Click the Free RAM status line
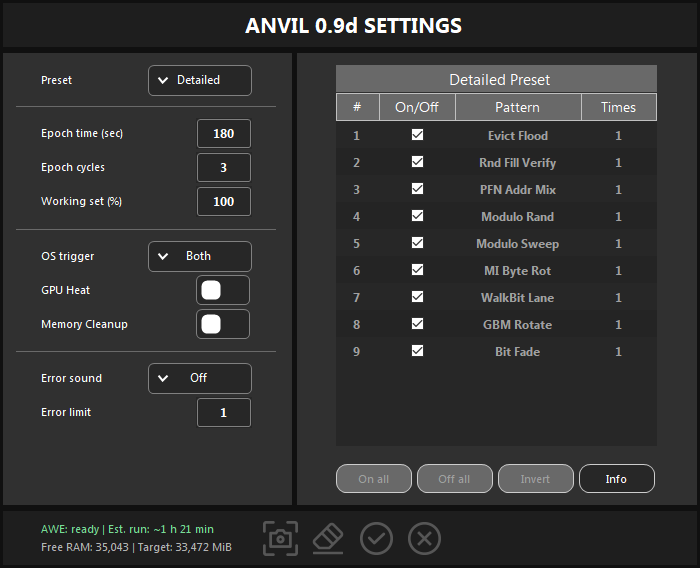 point(136,547)
